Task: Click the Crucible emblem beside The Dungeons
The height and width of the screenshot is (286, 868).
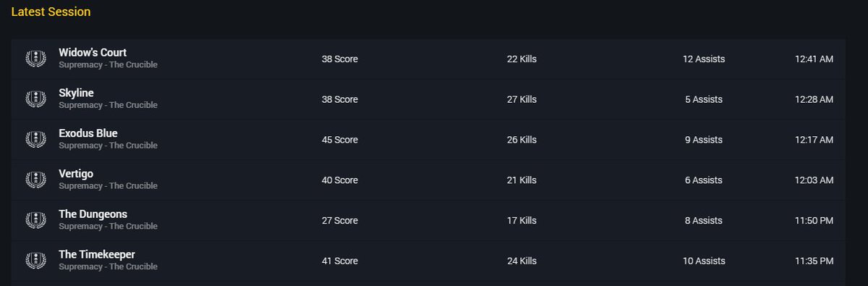Action: [x=35, y=221]
